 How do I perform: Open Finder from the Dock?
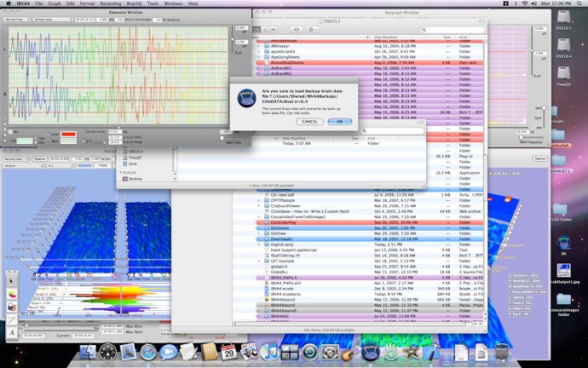pyautogui.click(x=89, y=353)
